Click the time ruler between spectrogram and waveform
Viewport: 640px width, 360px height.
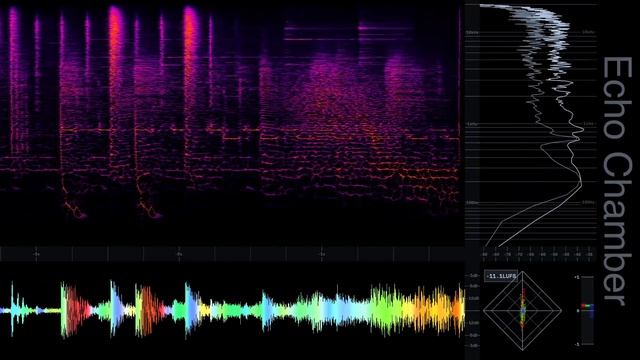point(232,254)
